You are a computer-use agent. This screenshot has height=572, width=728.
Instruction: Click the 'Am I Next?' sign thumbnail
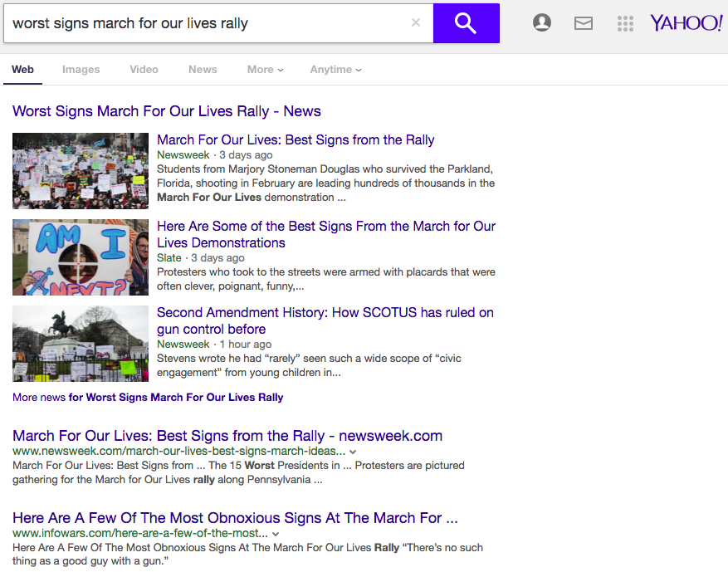[x=81, y=257]
